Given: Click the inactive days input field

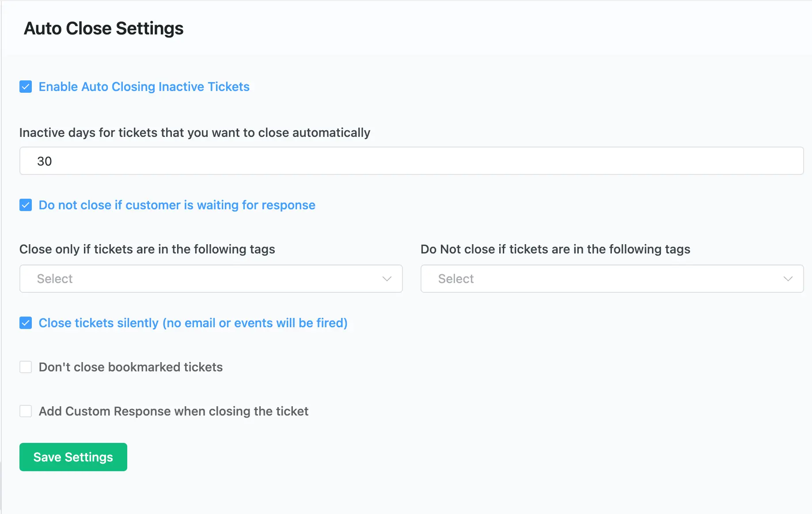Looking at the screenshot, I should [x=411, y=161].
